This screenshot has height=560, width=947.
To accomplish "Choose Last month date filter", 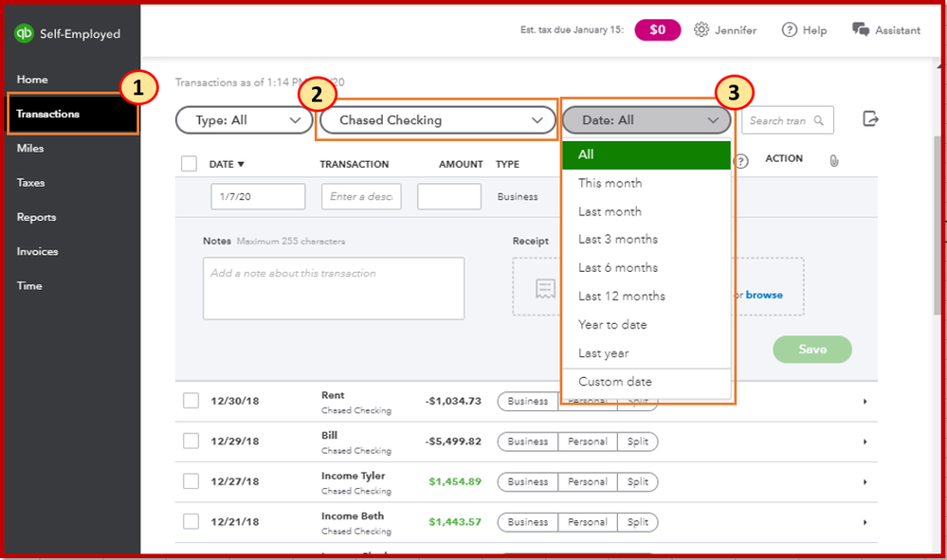I will pos(647,211).
